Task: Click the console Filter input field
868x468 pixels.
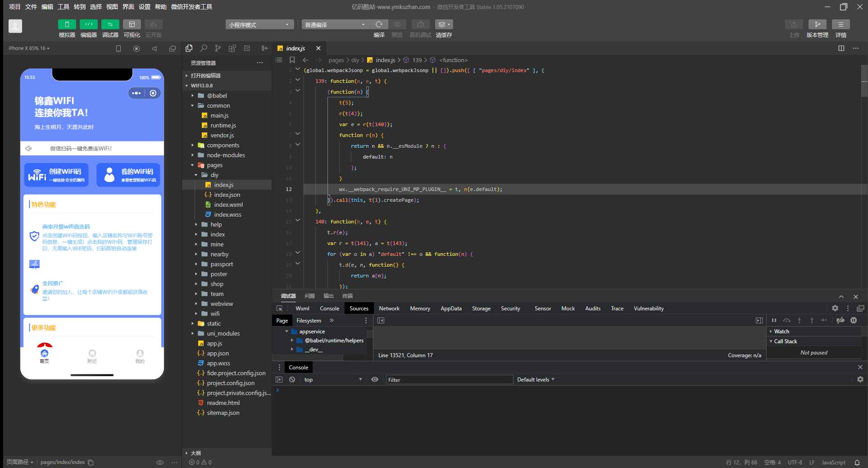Action: pos(449,380)
